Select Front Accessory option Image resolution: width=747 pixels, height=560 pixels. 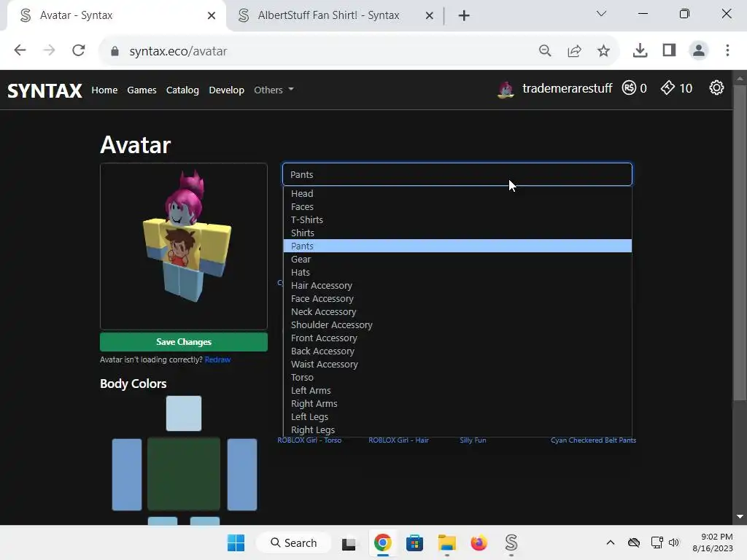[457, 338]
